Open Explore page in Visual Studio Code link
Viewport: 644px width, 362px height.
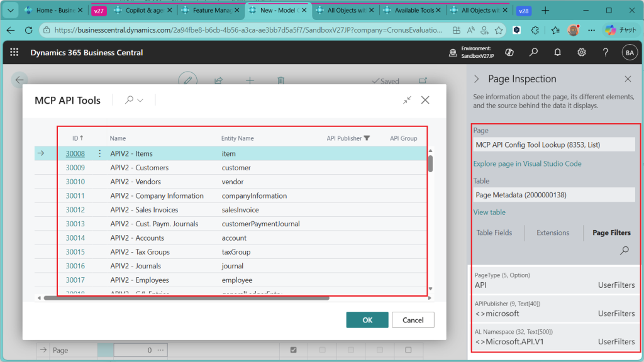527,164
